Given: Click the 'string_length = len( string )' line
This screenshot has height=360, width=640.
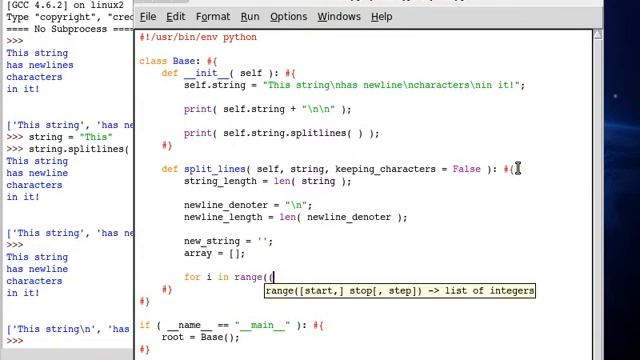Looking at the screenshot, I should pyautogui.click(x=267, y=181).
